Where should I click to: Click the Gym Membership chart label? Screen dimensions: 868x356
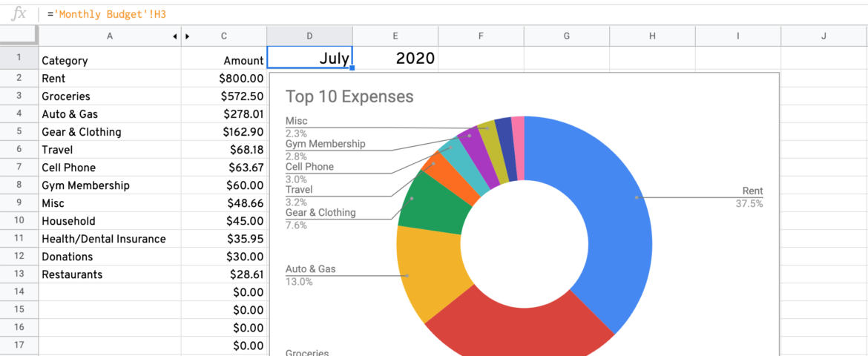(x=326, y=150)
